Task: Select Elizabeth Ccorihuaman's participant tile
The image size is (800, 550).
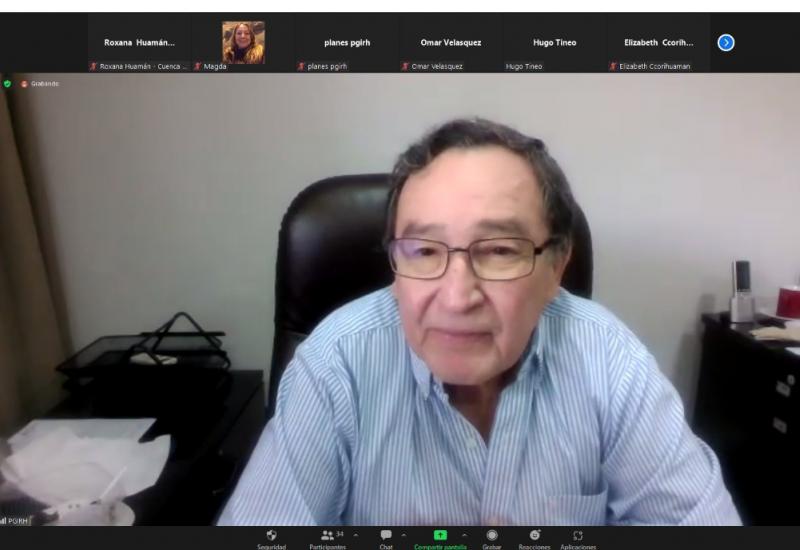Action: pos(658,43)
